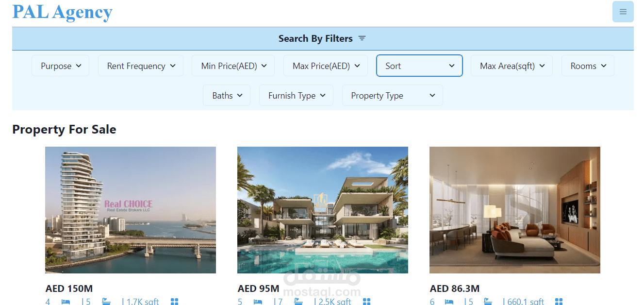This screenshot has height=305, width=644.
Task: Click bath icon under AED 150M listing
Action: click(x=106, y=302)
